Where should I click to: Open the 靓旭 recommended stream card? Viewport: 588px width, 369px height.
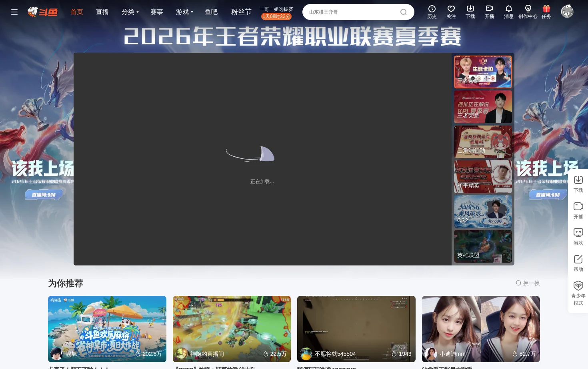tap(107, 329)
